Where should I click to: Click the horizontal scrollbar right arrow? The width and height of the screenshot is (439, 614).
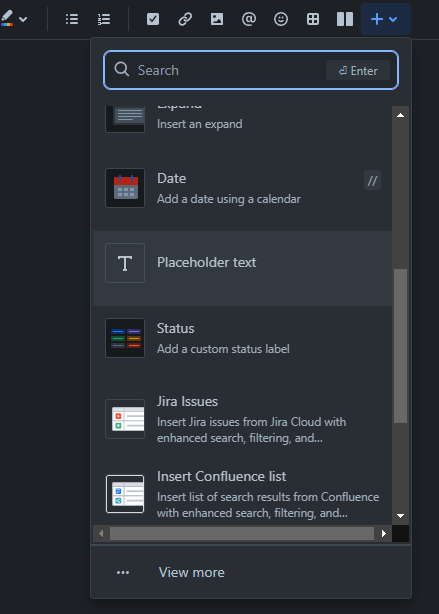point(384,533)
